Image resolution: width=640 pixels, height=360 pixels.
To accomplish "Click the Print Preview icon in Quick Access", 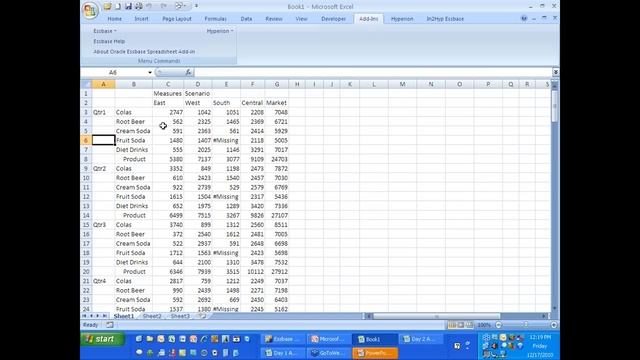I will [139, 6].
